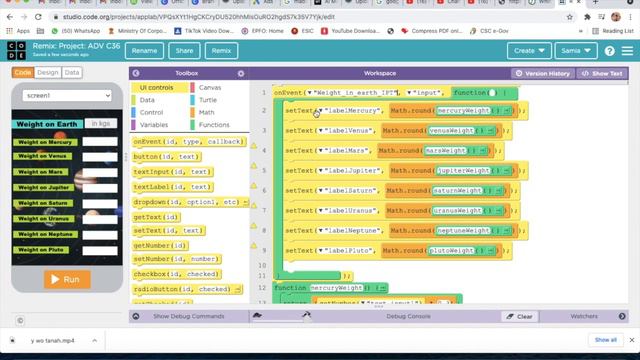
Task: Toggle the Show Debug Commands arrow
Action: (136, 316)
